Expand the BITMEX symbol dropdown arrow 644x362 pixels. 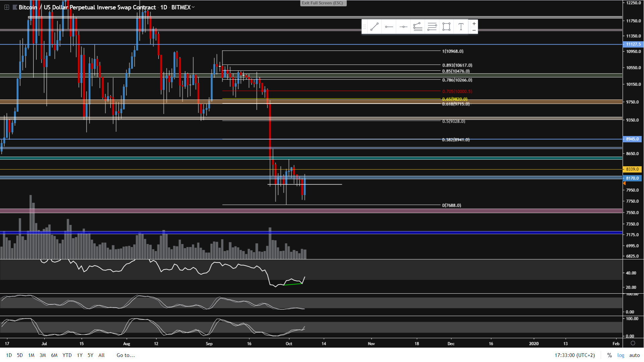click(193, 7)
